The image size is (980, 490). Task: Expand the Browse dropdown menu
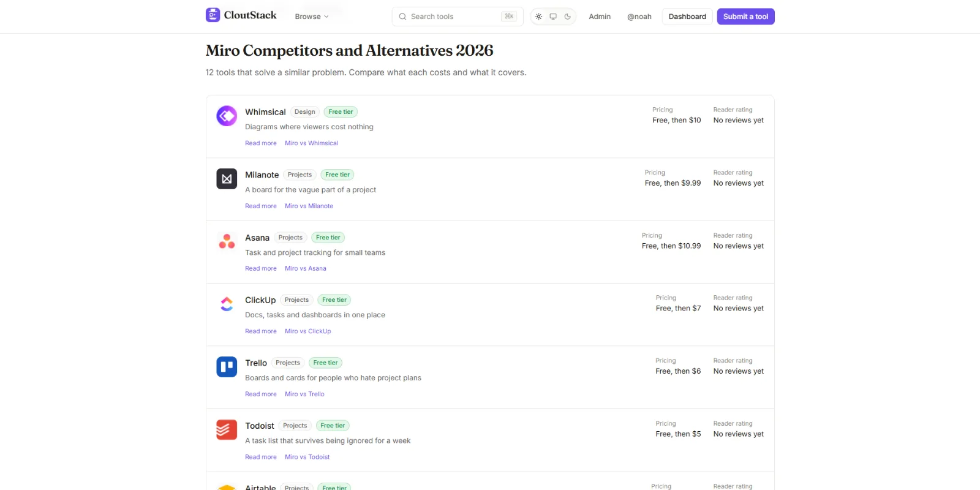click(x=312, y=17)
